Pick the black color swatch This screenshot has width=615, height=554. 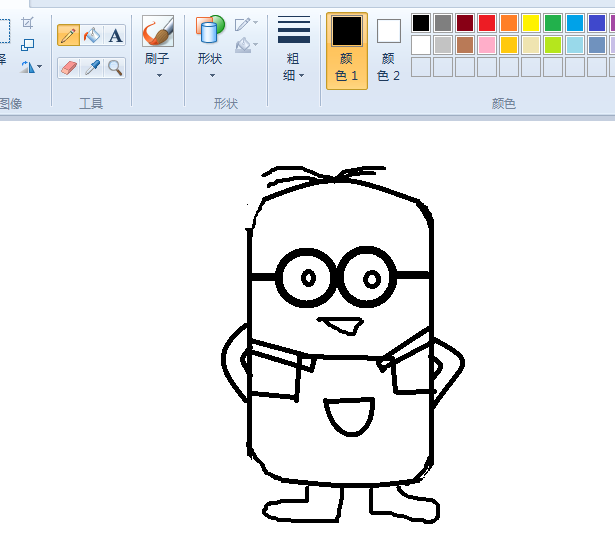pos(421,23)
